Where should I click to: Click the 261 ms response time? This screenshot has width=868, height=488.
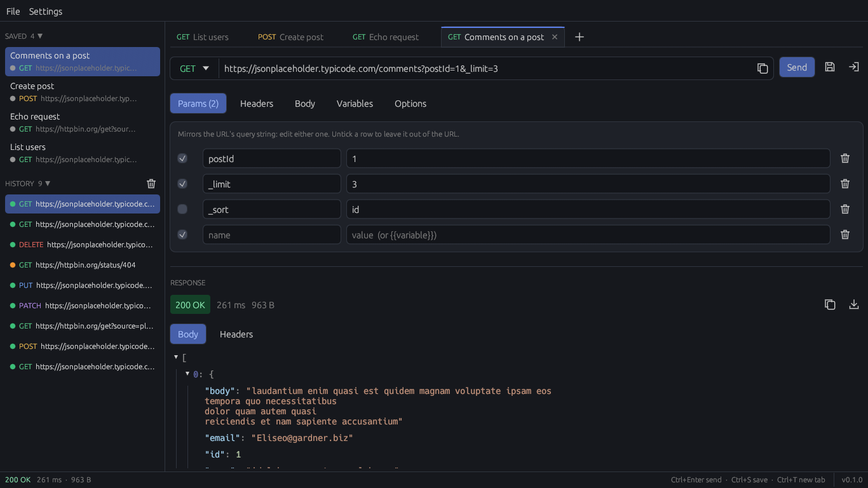pyautogui.click(x=231, y=305)
